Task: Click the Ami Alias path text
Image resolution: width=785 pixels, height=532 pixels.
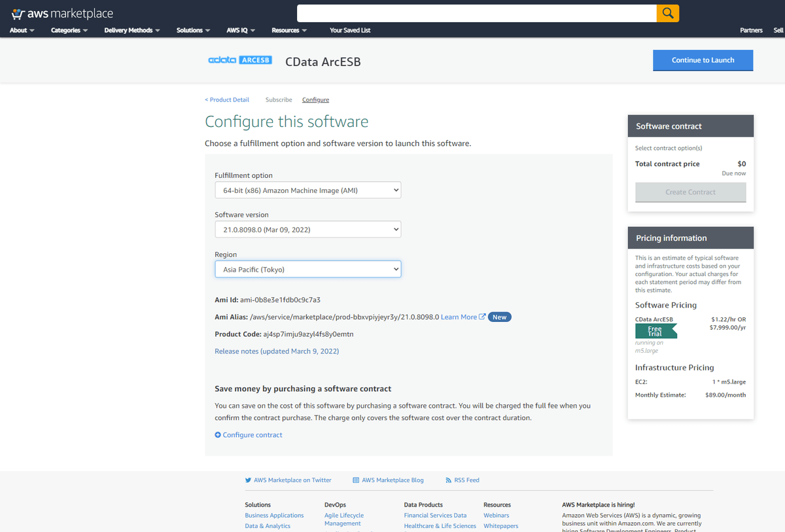Action: coord(344,317)
